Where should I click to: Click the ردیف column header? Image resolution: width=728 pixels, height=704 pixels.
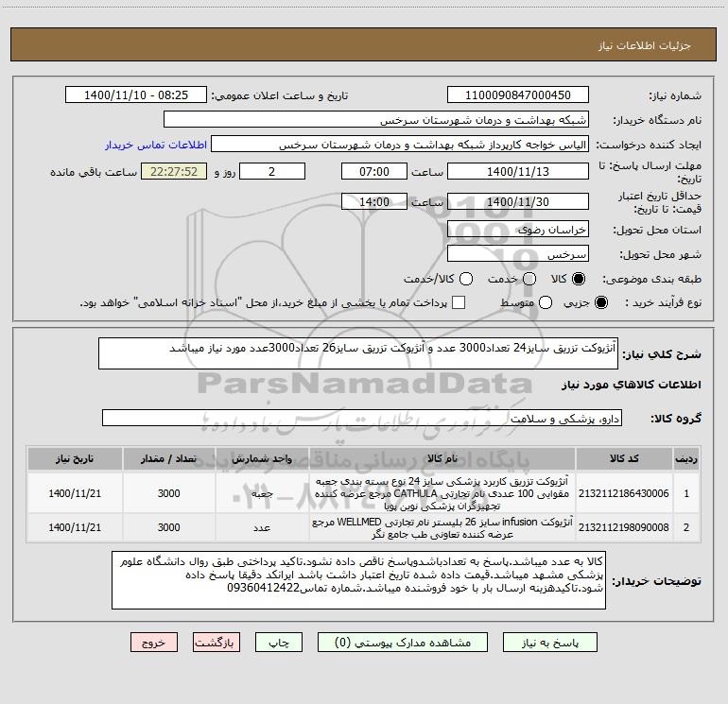[686, 458]
